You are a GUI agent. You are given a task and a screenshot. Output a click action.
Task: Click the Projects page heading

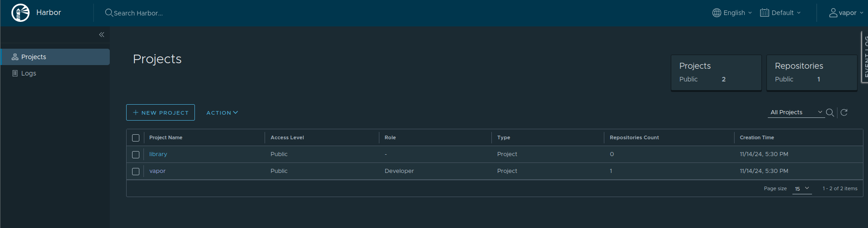[x=157, y=59]
